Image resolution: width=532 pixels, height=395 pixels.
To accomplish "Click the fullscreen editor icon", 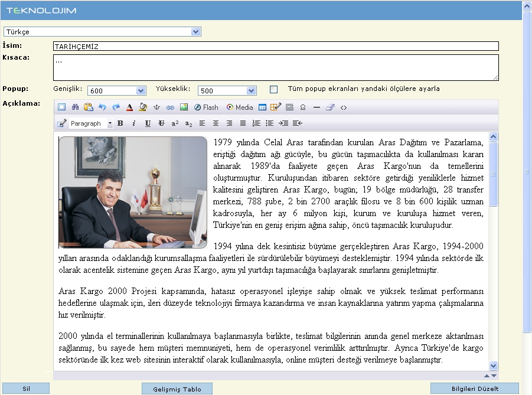I will [x=62, y=107].
